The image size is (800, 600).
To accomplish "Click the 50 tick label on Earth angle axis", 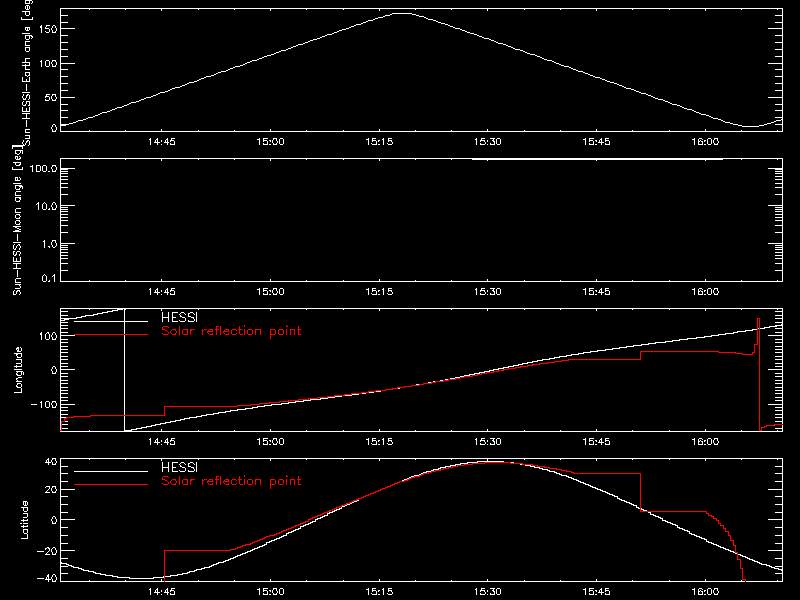I will (x=51, y=97).
